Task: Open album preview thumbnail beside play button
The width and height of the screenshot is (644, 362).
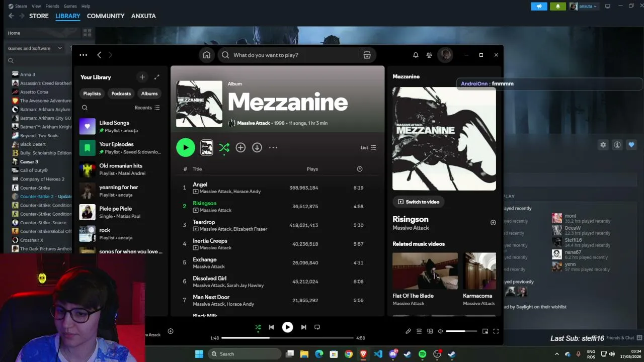Action: pos(207,147)
